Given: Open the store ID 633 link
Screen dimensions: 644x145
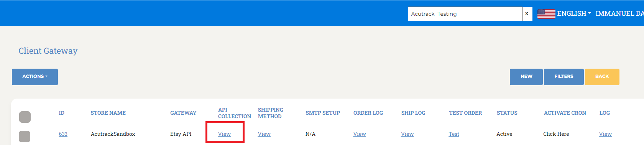Looking at the screenshot, I should [x=63, y=134].
